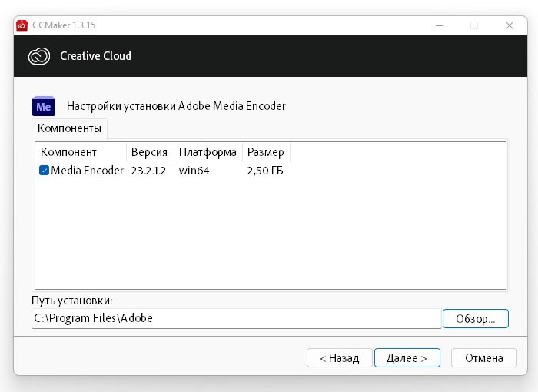Go back with the < Назад button
The width and height of the screenshot is (538, 392).
(x=340, y=358)
